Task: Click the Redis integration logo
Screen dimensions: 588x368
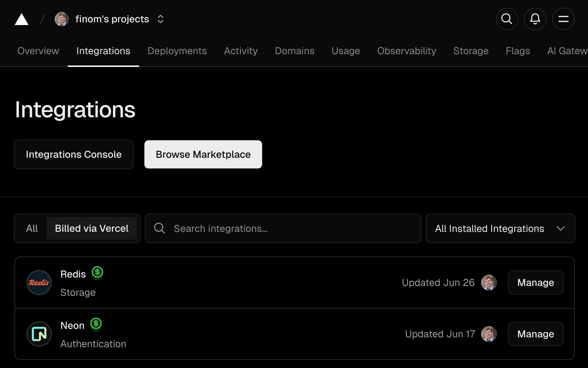Action: (x=39, y=282)
